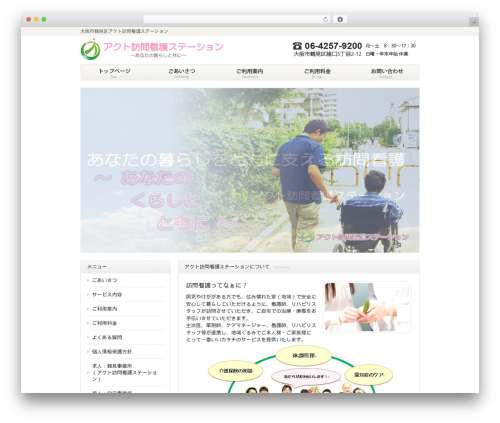Screen dimensions: 500x423
Task: Open the お問い合わせ navigation item
Action: (x=386, y=72)
